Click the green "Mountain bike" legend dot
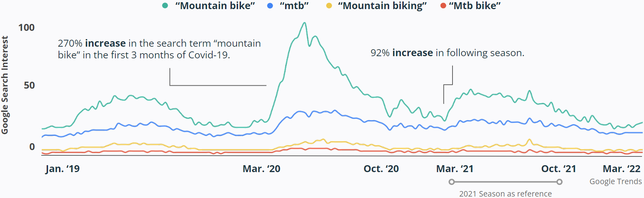The width and height of the screenshot is (644, 198). point(165,6)
